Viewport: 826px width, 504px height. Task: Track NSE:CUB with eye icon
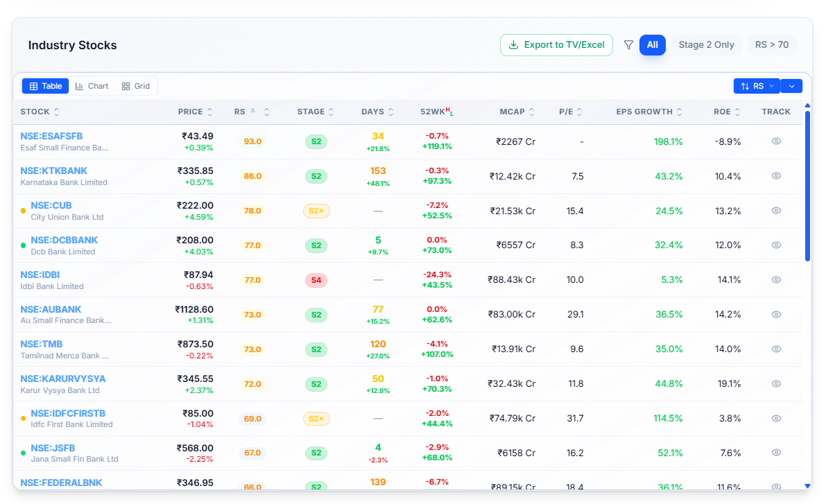776,210
